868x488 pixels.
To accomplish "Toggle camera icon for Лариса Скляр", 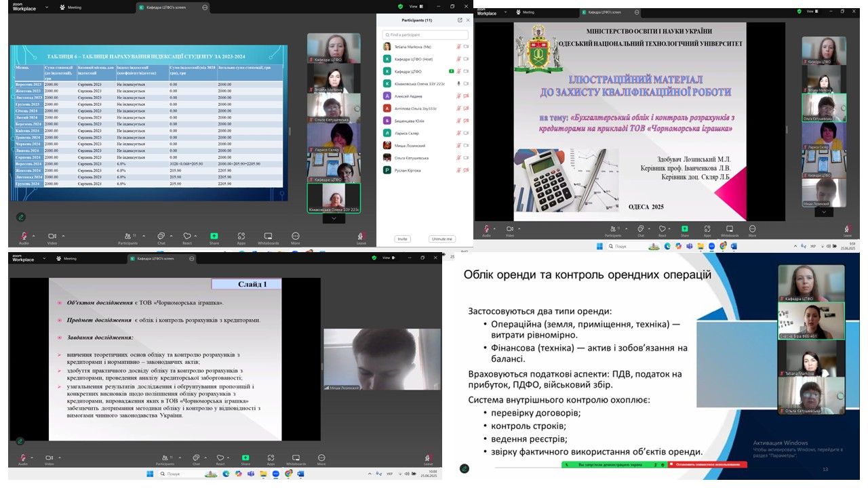I will point(466,133).
